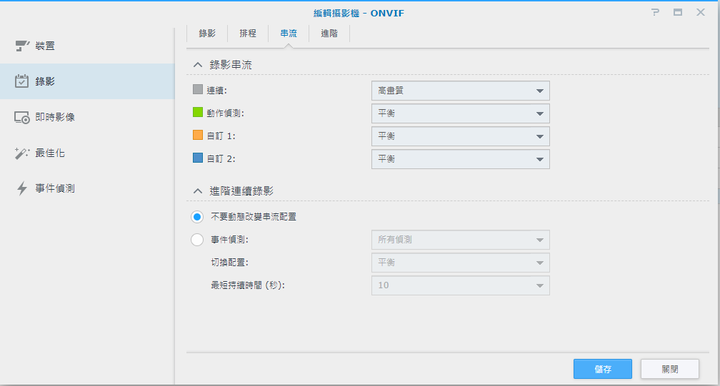Collapse the 錄影串流 section
The image size is (720, 386).
197,65
